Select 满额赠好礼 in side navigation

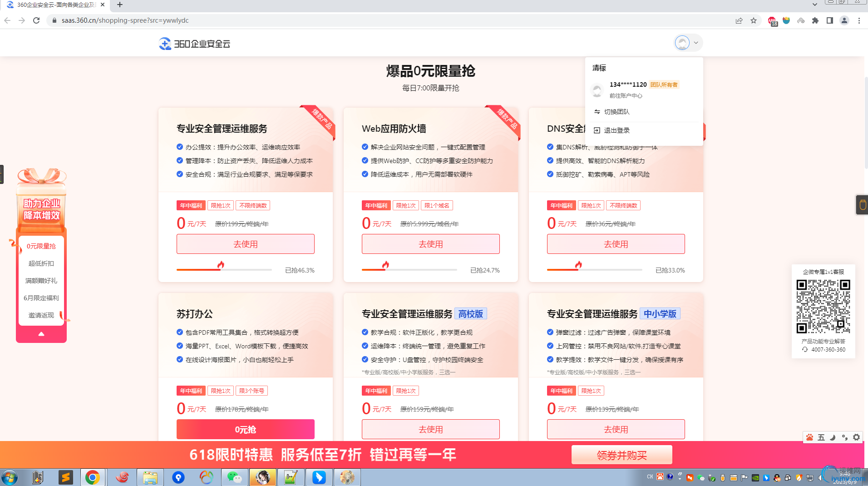coord(41,281)
